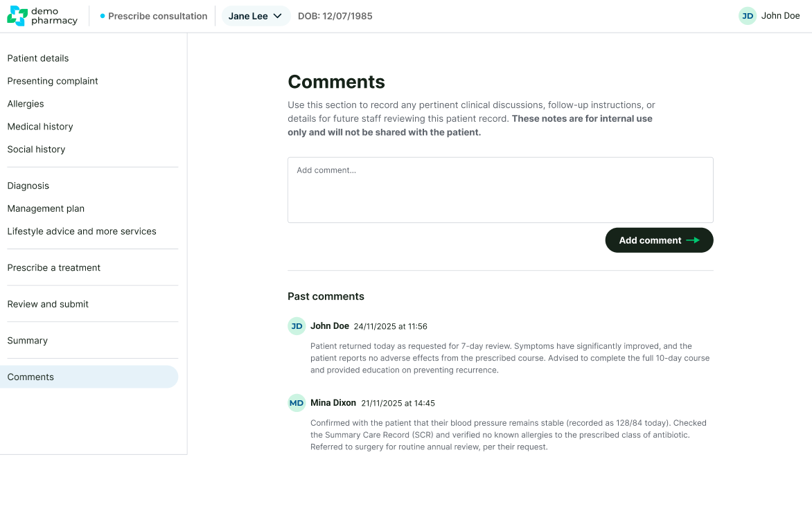View the Summary section
The image size is (812, 511).
(x=28, y=341)
